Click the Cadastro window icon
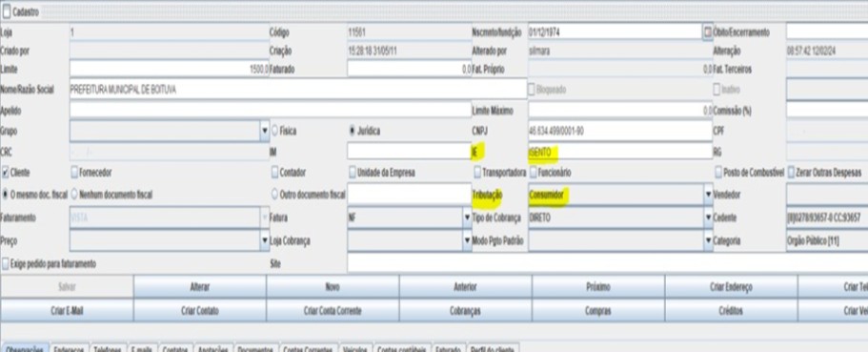 [7, 11]
